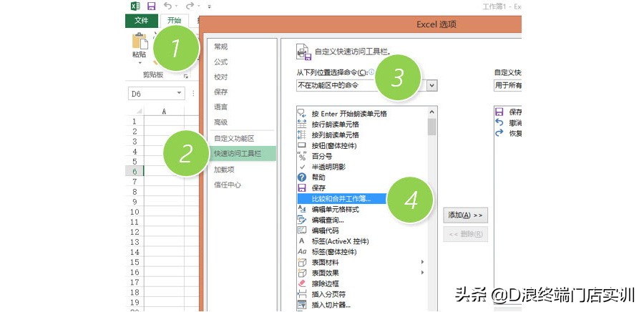Expand the 表面材料 submenu arrow
Image resolution: width=644 pixels, height=312 pixels.
422,262
